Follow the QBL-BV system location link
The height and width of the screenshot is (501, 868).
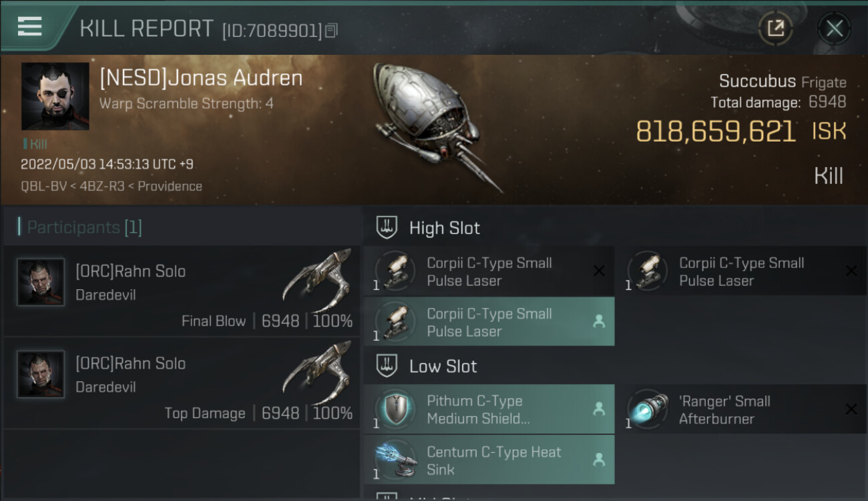coord(43,186)
